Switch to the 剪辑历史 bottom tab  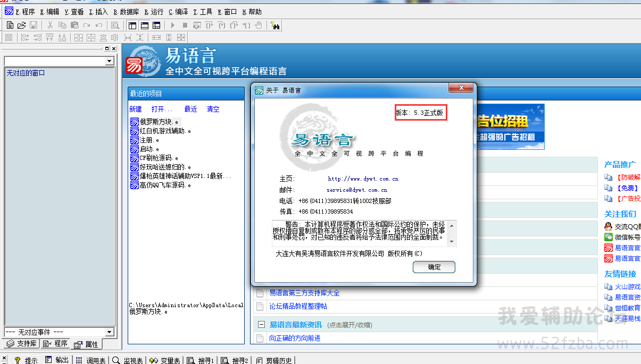pyautogui.click(x=274, y=360)
